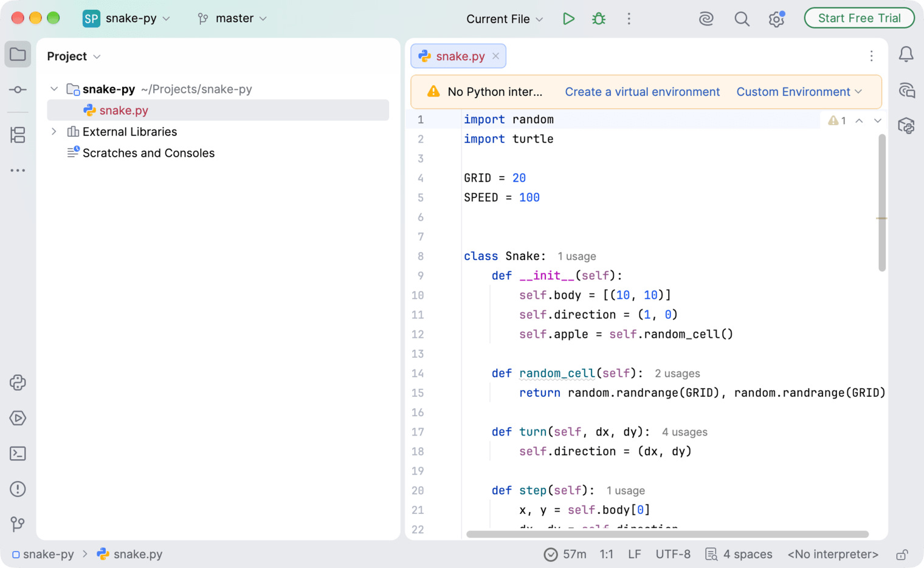This screenshot has width=924, height=568.
Task: Open the AI Chat tool window
Action: [906, 91]
